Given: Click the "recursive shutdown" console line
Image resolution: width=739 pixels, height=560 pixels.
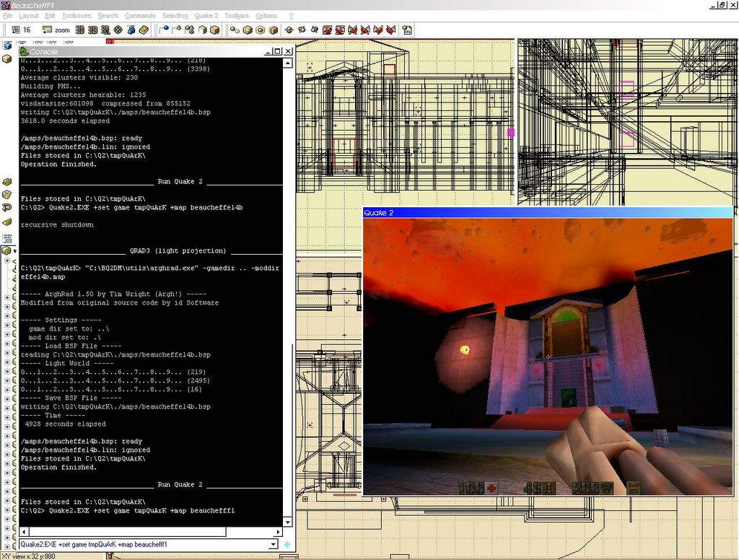Looking at the screenshot, I should 57,225.
